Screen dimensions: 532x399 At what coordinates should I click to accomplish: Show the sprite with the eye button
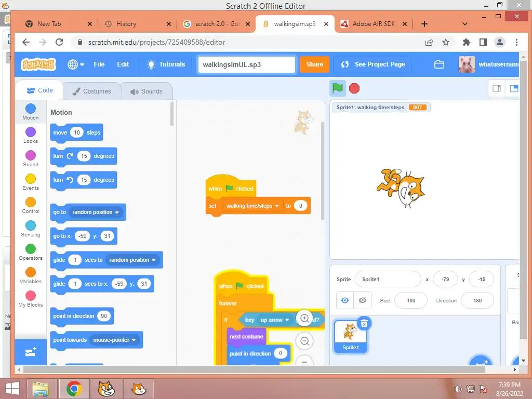[345, 300]
